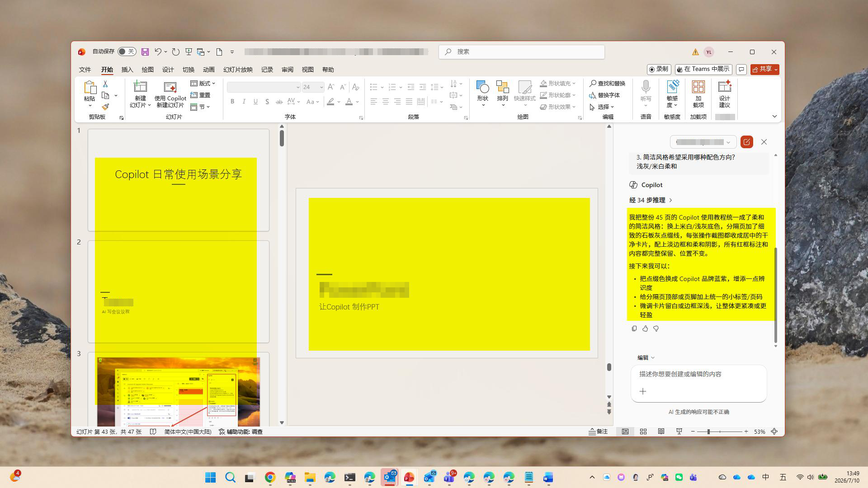Switch to slide sorter view
Viewport: 868px width, 488px height.
pos(643,432)
